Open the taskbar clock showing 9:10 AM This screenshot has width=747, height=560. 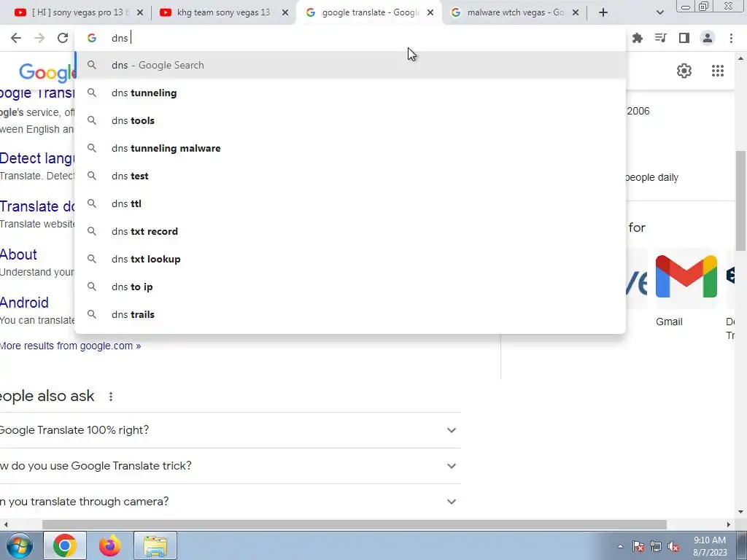pyautogui.click(x=710, y=546)
